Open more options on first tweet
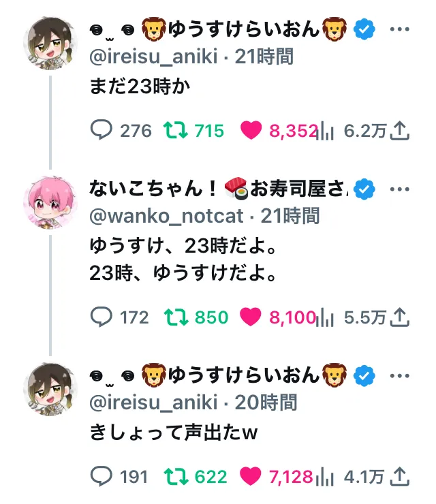436x504 pixels. pos(399,30)
